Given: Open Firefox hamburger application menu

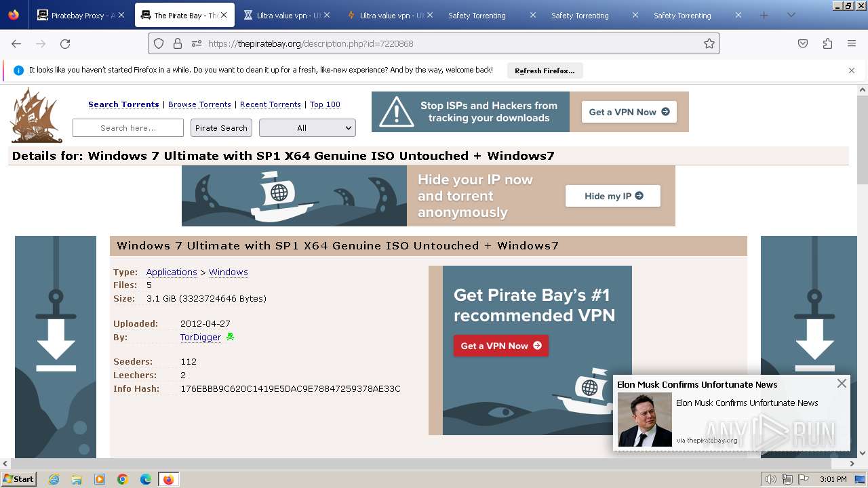Looking at the screenshot, I should coord(852,43).
